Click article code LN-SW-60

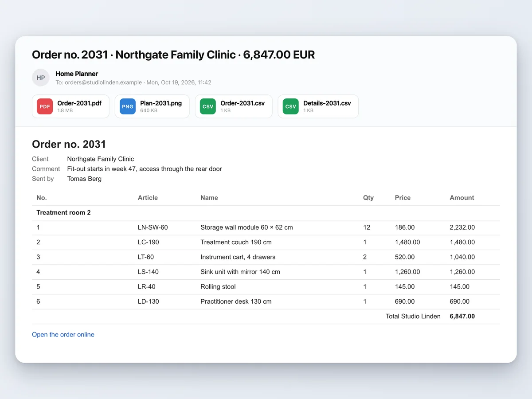click(x=153, y=227)
